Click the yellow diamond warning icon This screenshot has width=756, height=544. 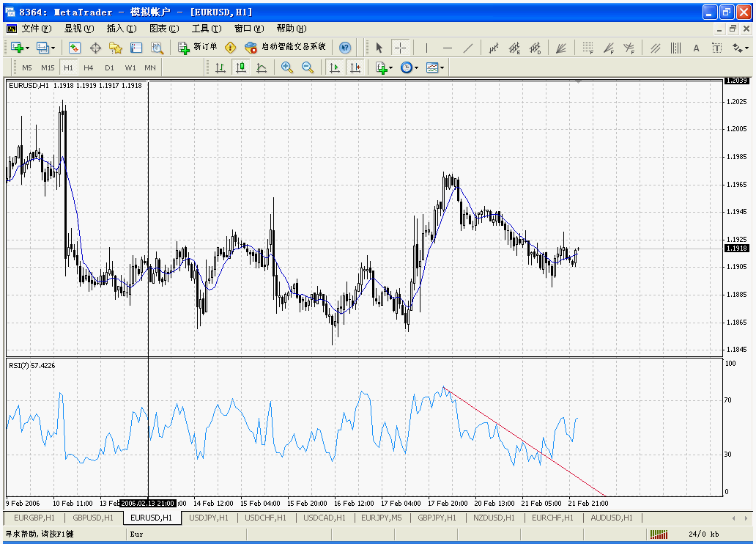[231, 48]
